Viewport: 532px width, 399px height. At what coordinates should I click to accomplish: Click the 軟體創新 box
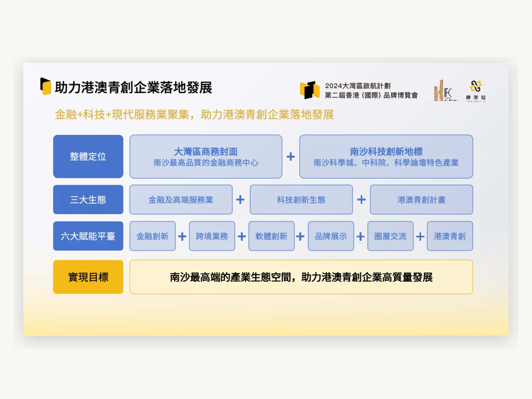pos(271,236)
